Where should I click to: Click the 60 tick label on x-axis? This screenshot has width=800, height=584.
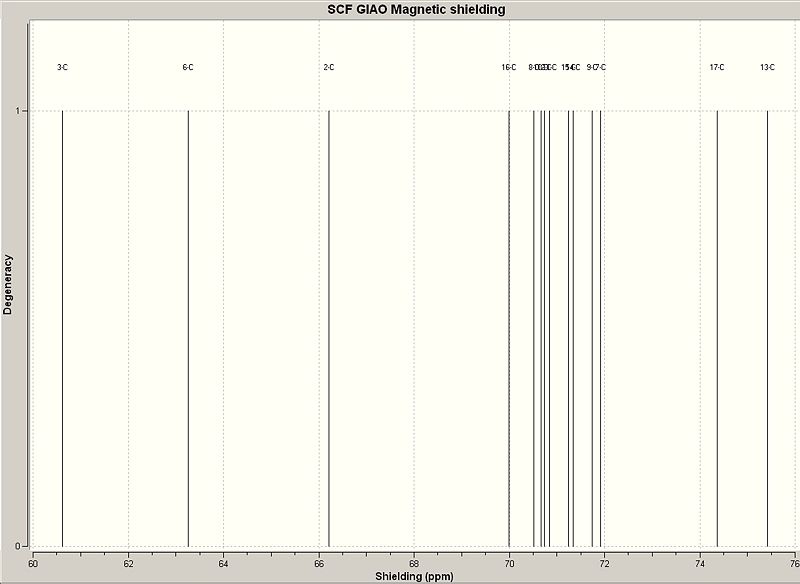pos(33,564)
